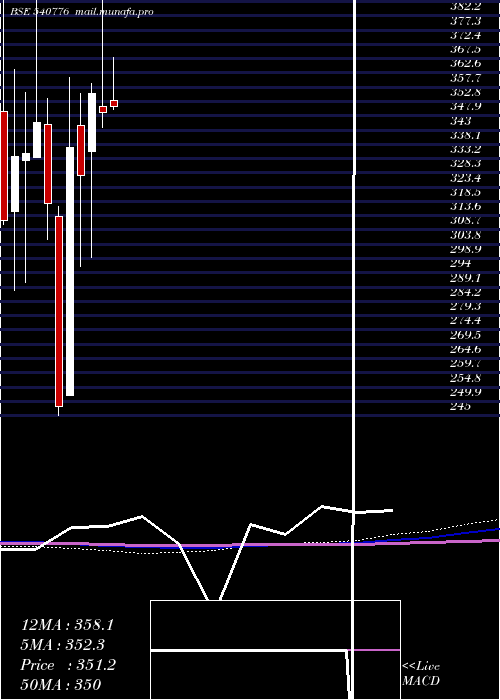Screen dimensions: 500x700
Task: Pick the 352.8 price axis value
Action: pos(465,92)
